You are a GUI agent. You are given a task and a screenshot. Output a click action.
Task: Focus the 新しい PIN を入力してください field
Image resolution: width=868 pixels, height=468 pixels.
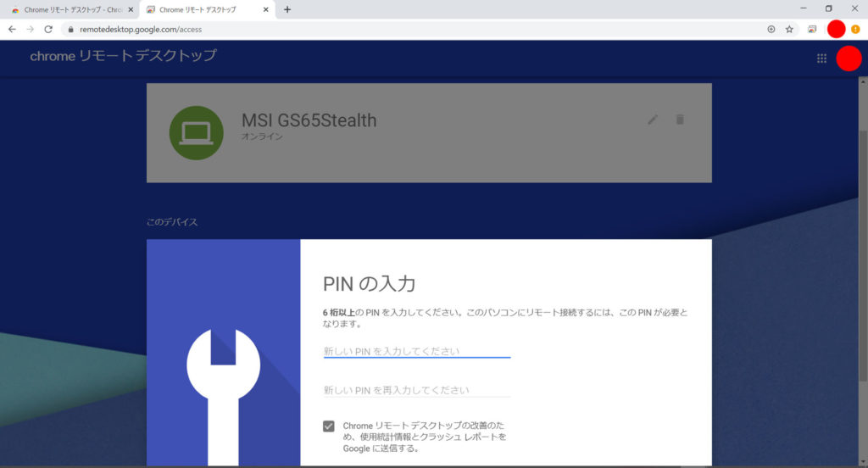pyautogui.click(x=417, y=351)
